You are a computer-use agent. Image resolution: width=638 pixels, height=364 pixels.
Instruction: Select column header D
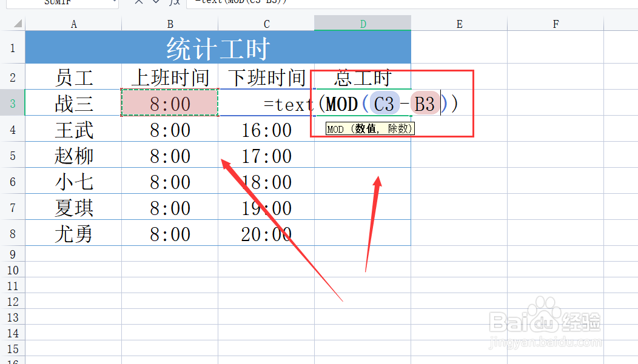[x=363, y=23]
